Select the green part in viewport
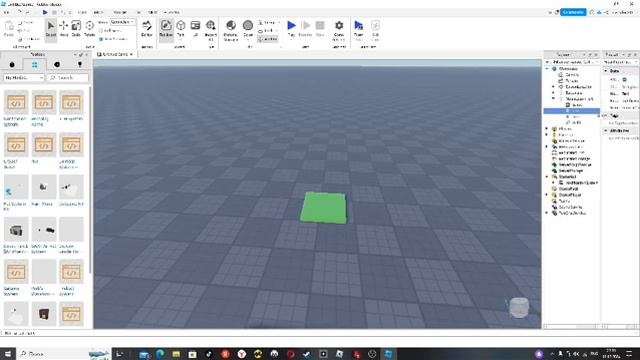This screenshot has width=640, height=360. pyautogui.click(x=324, y=208)
